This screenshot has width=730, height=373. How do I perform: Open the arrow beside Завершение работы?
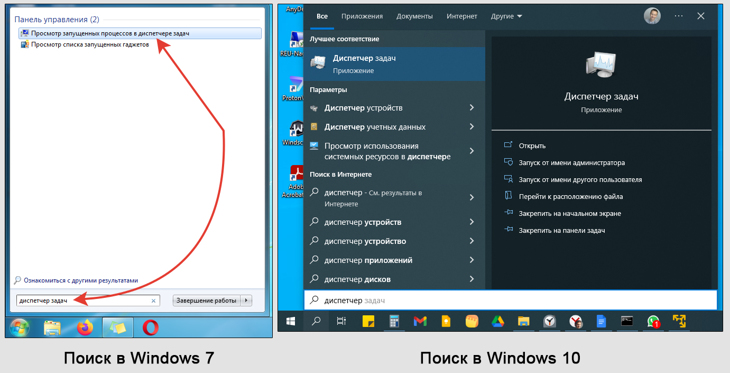(x=247, y=300)
